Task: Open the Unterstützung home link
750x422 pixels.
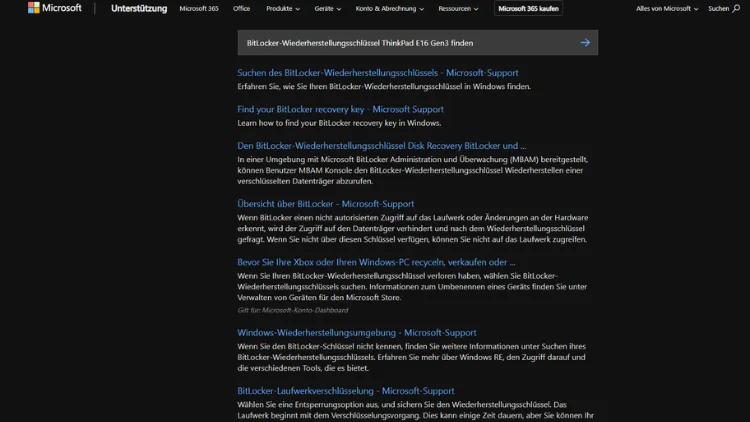Action: tap(139, 9)
